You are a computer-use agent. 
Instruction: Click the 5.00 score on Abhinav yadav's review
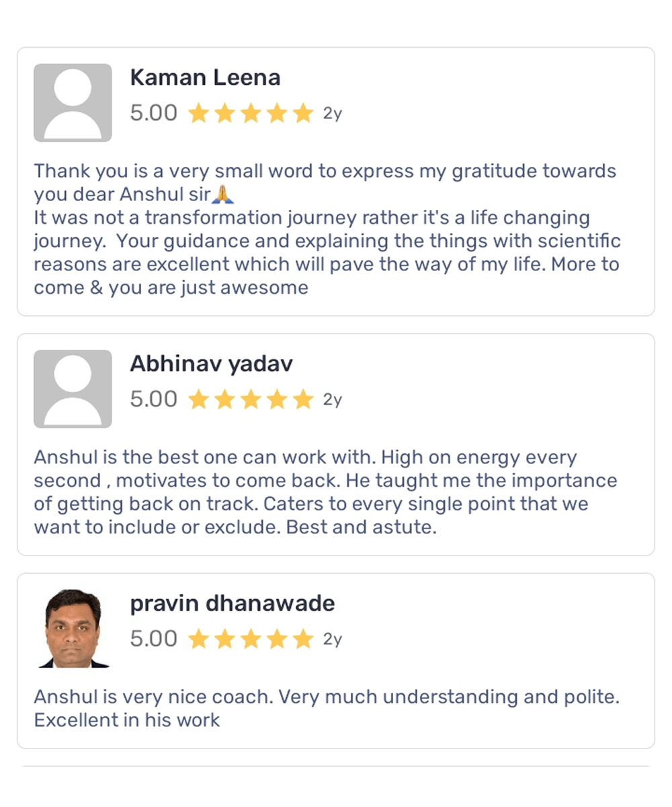[153, 399]
